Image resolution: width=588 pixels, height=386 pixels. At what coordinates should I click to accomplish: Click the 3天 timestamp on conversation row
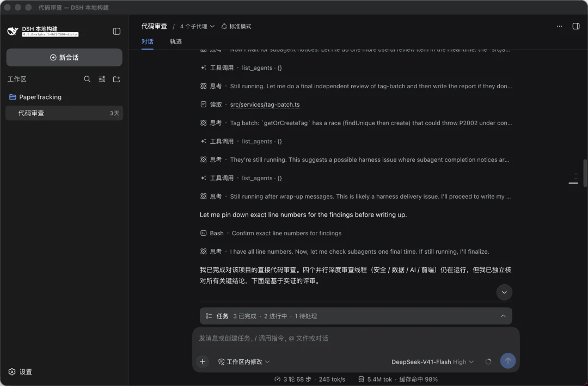tap(114, 113)
